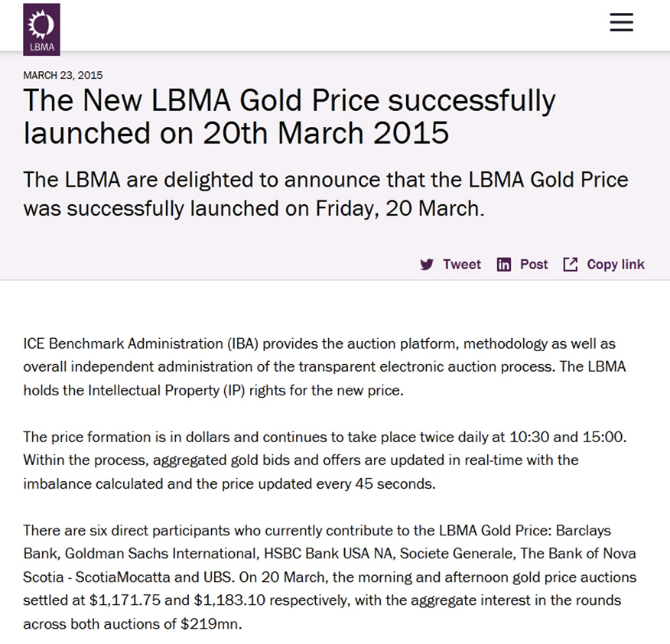The width and height of the screenshot is (670, 644).
Task: Share the article via Tweet text link
Action: click(x=462, y=265)
